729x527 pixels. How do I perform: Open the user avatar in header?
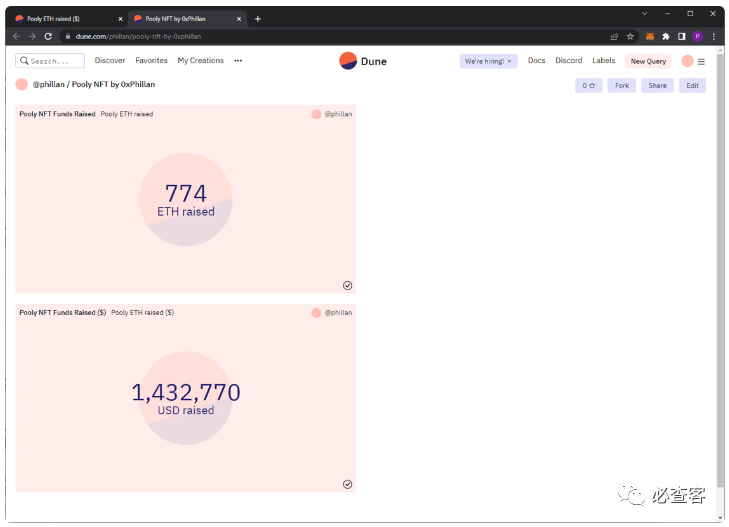coord(687,61)
